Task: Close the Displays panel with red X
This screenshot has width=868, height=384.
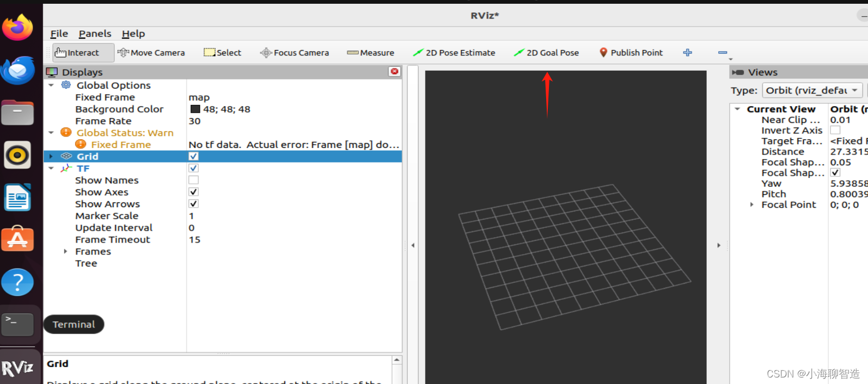Action: pyautogui.click(x=394, y=71)
